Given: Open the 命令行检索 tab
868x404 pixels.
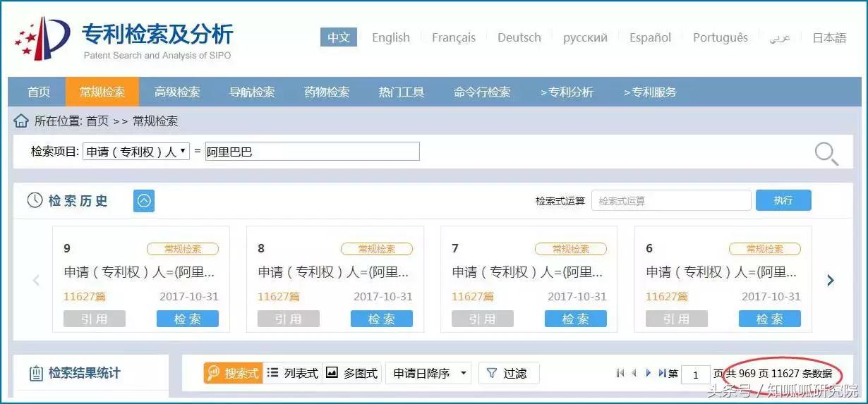Looking at the screenshot, I should [482, 92].
